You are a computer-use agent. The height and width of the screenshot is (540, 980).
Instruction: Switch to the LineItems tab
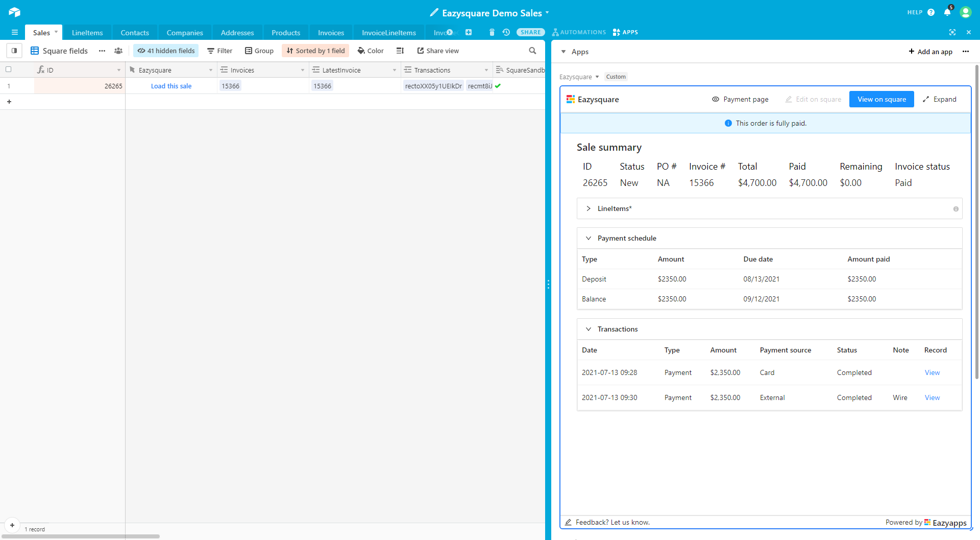pos(87,33)
